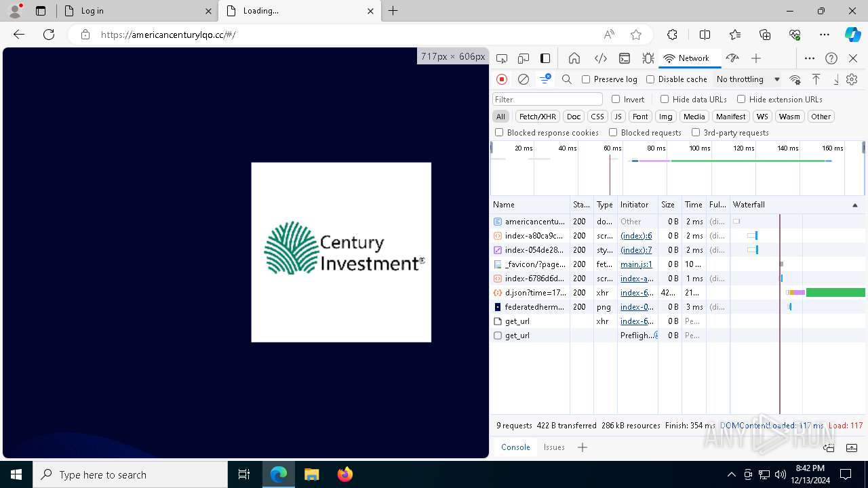Select the Img type filter

[666, 117]
